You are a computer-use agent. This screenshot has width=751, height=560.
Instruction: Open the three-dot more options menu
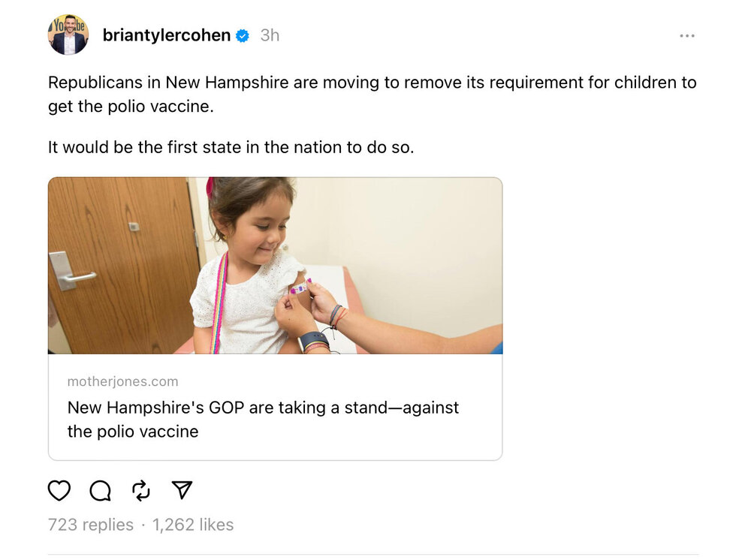686,35
